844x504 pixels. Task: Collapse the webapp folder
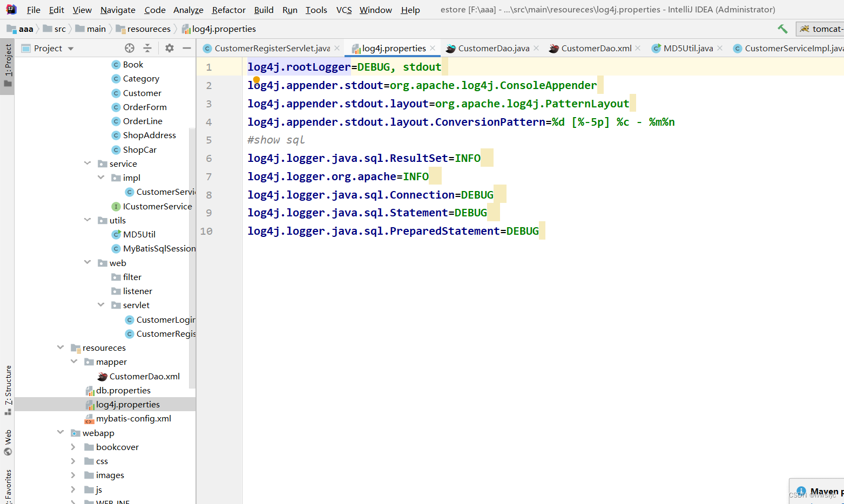pos(60,432)
